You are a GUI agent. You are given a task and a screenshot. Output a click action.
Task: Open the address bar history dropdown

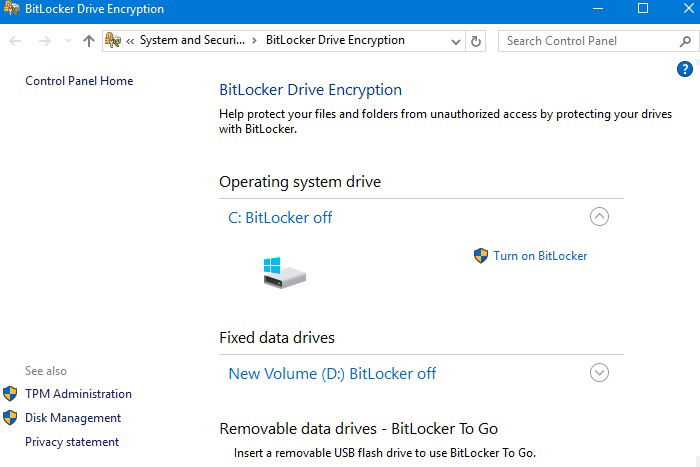455,42
